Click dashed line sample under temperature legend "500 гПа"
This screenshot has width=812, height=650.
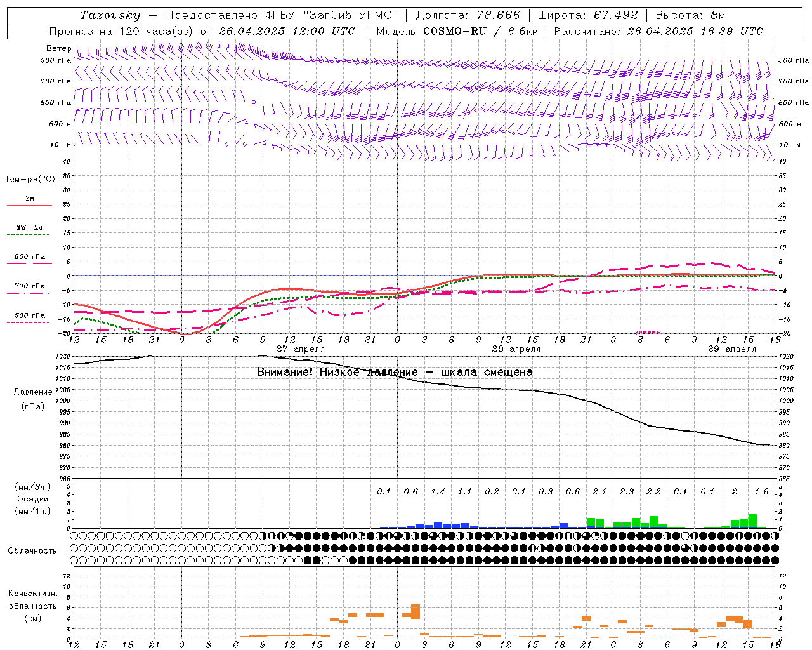pyautogui.click(x=28, y=323)
